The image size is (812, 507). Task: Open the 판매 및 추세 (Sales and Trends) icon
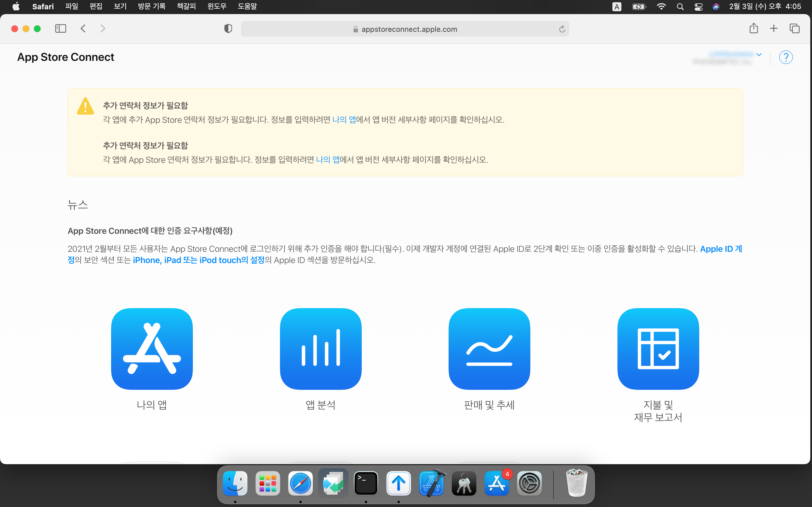click(489, 349)
